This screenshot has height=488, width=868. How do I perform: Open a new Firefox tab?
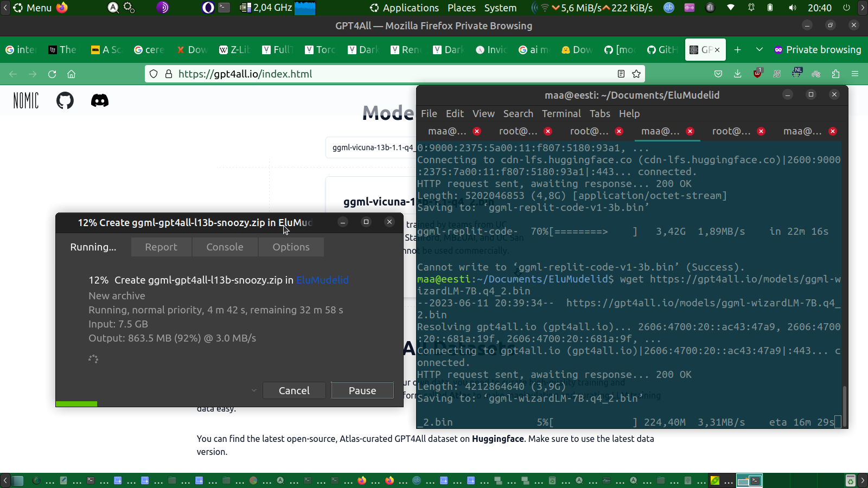737,49
